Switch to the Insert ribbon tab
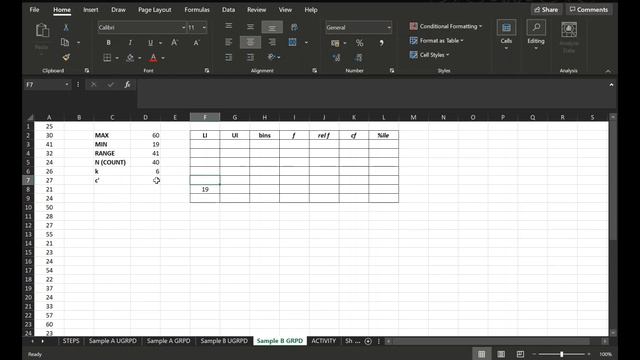This screenshot has height=360, width=640. click(91, 9)
